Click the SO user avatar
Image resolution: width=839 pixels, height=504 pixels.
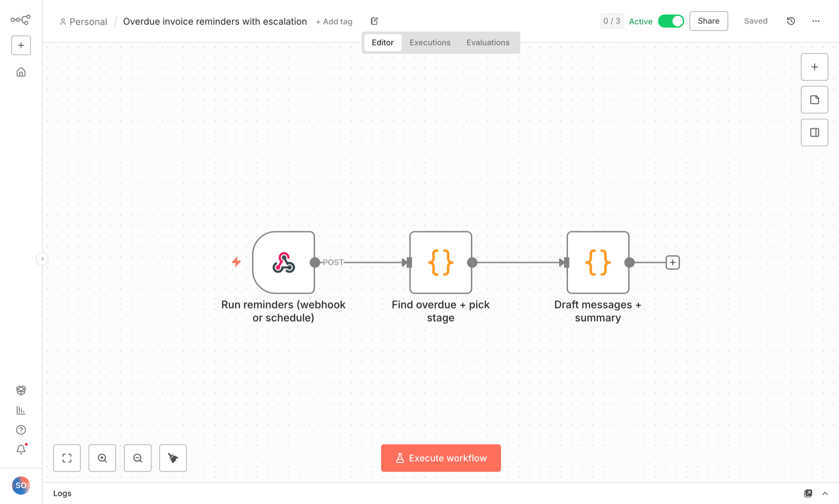[x=21, y=486]
